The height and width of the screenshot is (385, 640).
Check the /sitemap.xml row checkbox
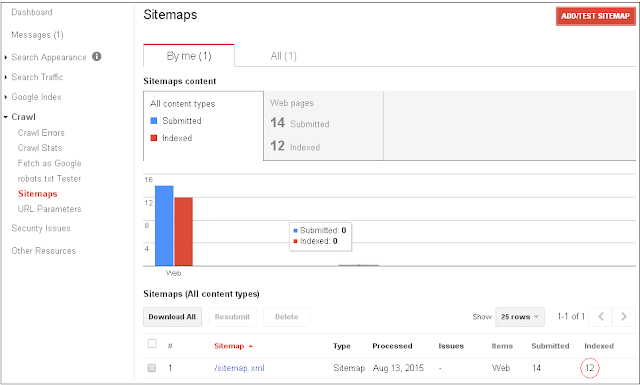pyautogui.click(x=152, y=368)
